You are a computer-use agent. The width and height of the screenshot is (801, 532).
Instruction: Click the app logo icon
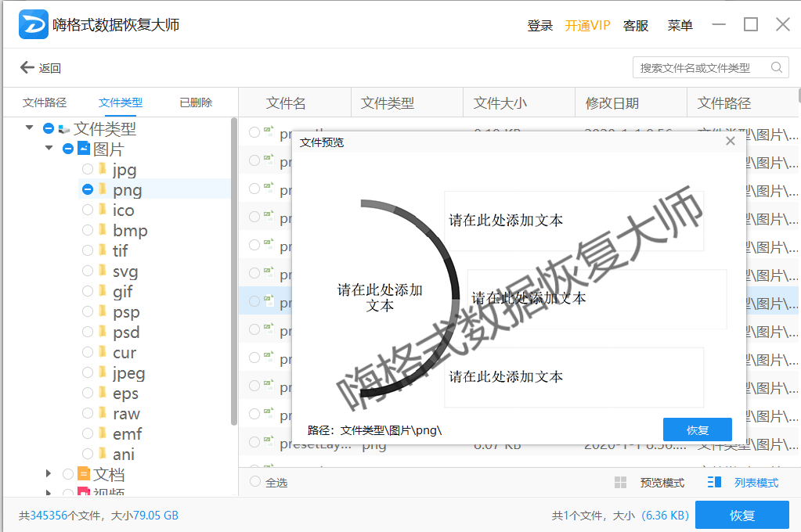pyautogui.click(x=33, y=24)
